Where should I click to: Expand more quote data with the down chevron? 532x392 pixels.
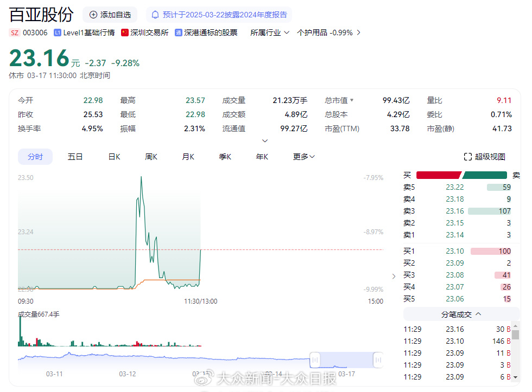pos(265,140)
